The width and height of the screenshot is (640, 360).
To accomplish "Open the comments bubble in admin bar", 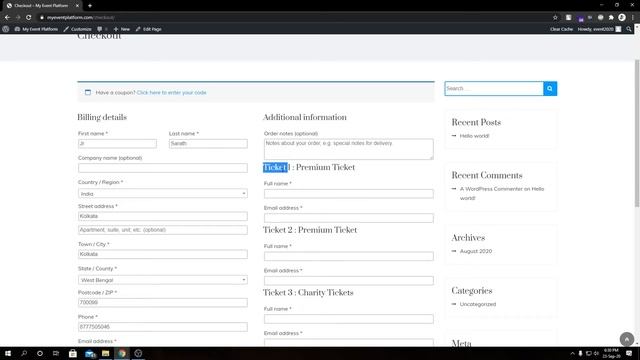I will coord(102,29).
